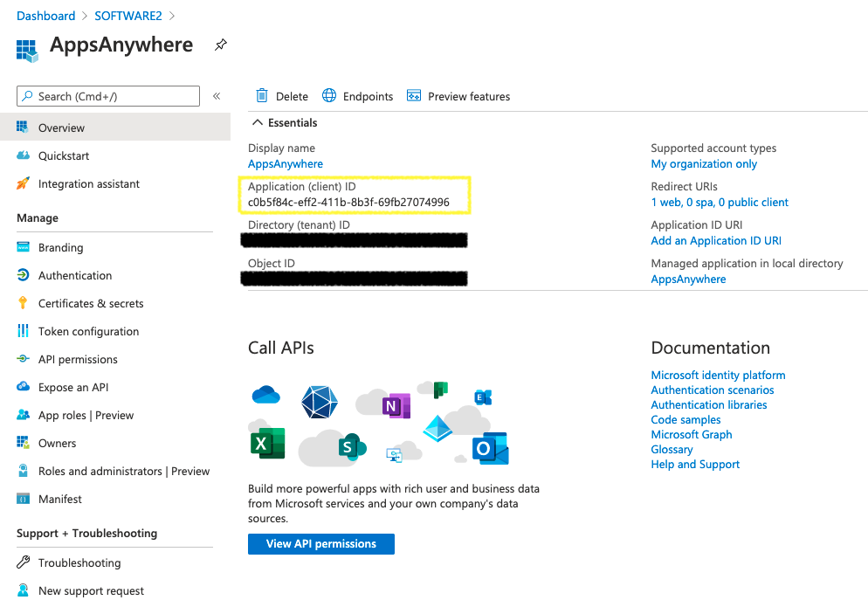Viewport: 868px width, 607px height.
Task: Click the Troubleshooting wrench icon
Action: (23, 562)
